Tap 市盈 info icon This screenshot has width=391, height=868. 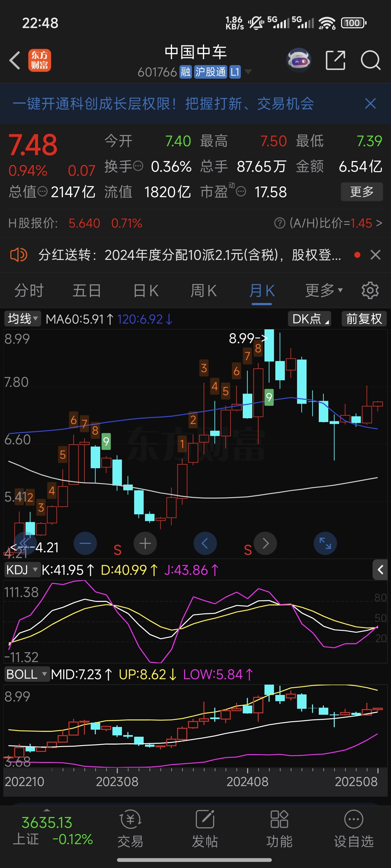click(241, 192)
